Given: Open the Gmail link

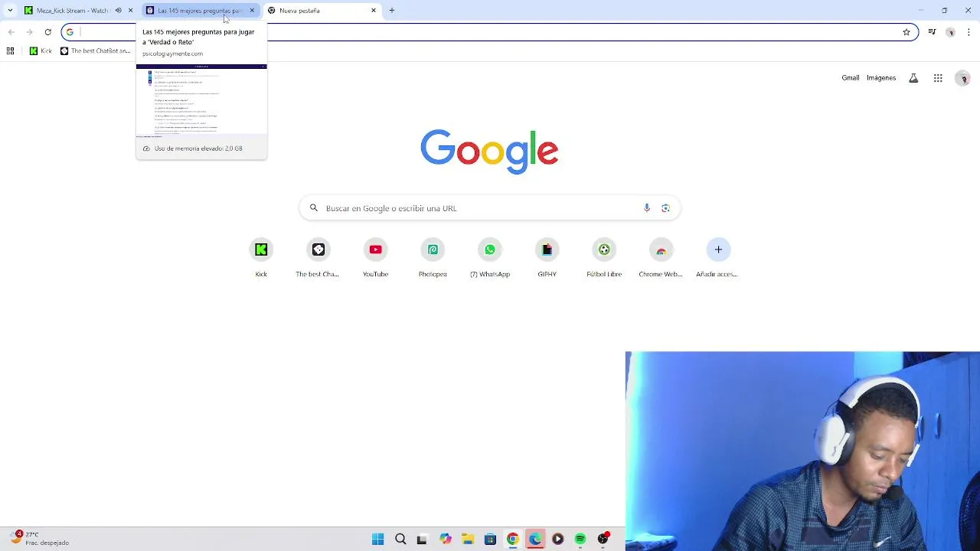Looking at the screenshot, I should coord(850,78).
